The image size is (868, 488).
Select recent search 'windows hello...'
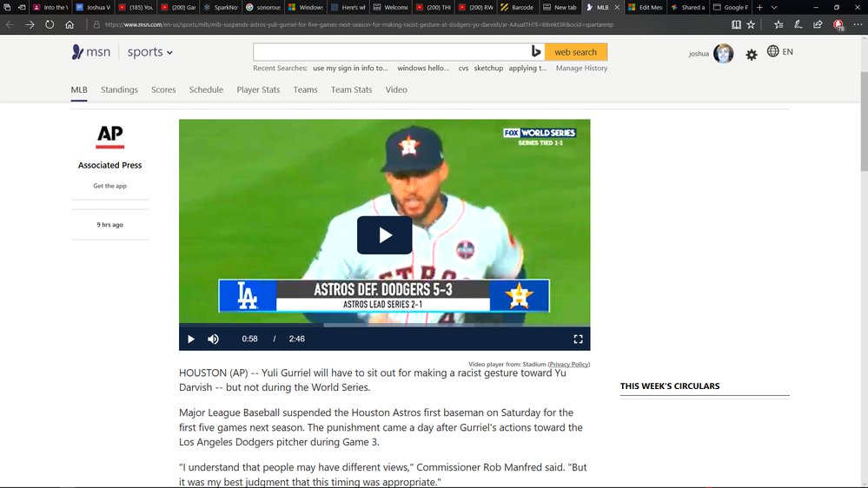pyautogui.click(x=423, y=68)
